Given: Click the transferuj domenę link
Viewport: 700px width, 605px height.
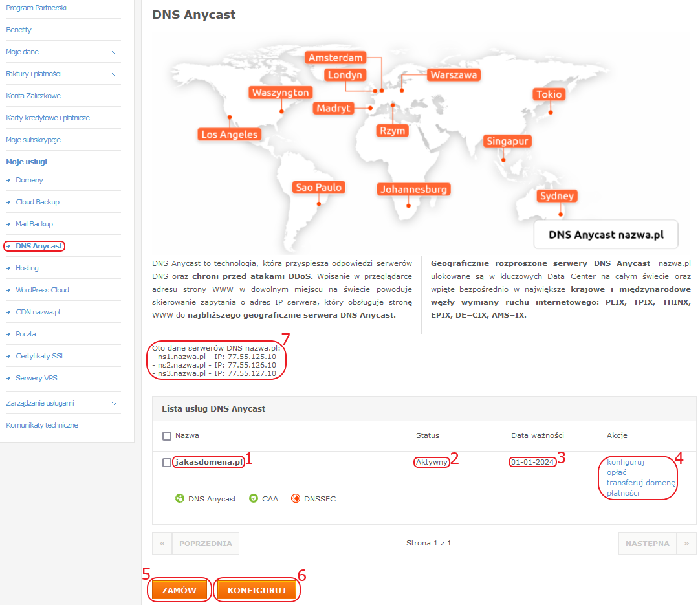Looking at the screenshot, I should pyautogui.click(x=640, y=483).
